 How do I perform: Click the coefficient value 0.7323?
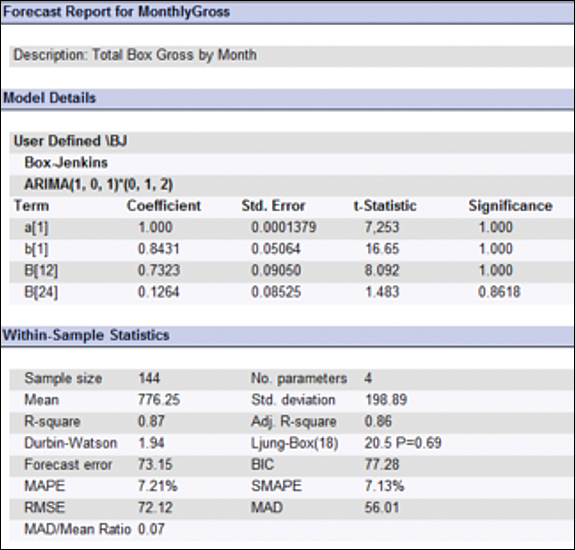click(x=158, y=271)
